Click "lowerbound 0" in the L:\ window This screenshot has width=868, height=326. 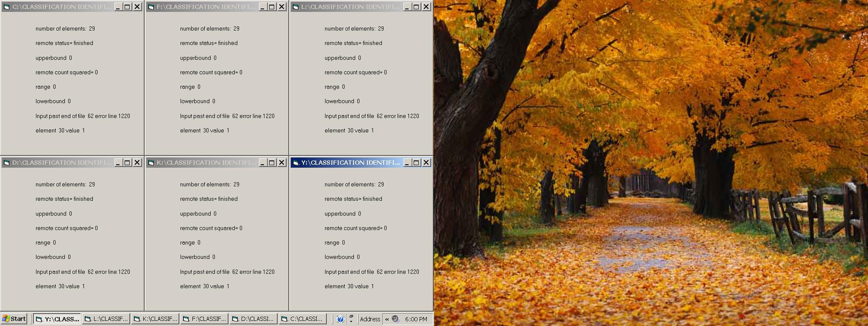click(x=342, y=101)
